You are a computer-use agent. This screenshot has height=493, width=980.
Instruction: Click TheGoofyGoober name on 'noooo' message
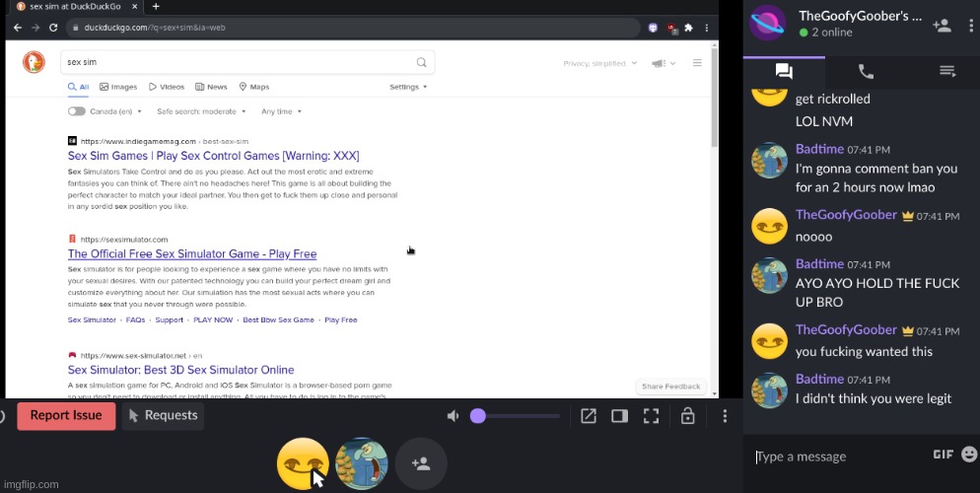[x=846, y=214]
